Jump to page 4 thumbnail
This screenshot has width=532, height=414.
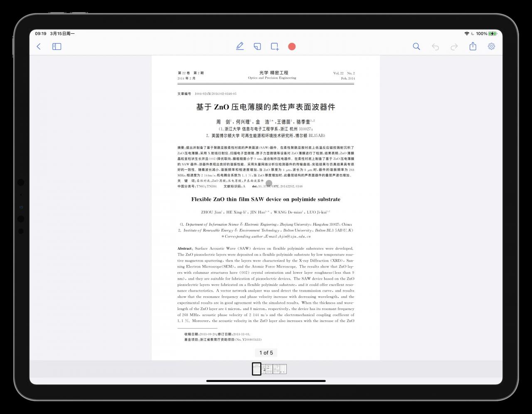click(x=276, y=369)
